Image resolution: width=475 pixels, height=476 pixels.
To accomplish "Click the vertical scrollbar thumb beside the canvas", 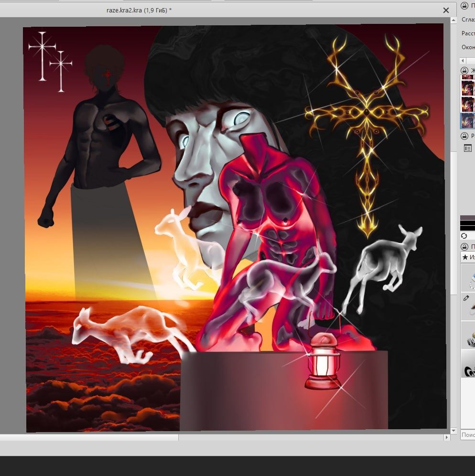I will (x=453, y=223).
